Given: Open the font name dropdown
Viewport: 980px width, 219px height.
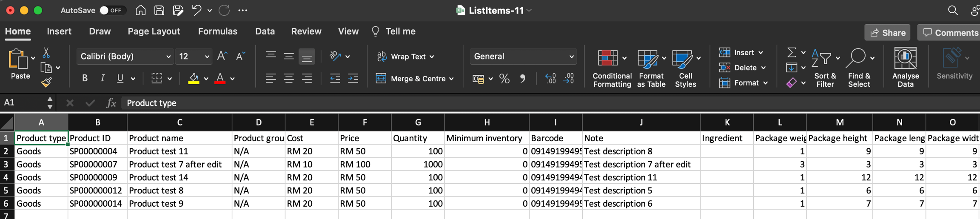Looking at the screenshot, I should pos(168,57).
